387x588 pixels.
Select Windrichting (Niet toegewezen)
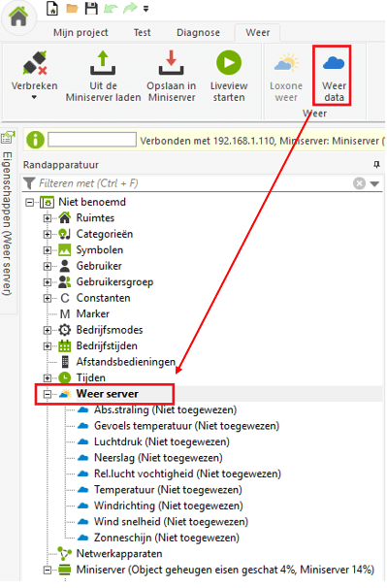tap(169, 506)
